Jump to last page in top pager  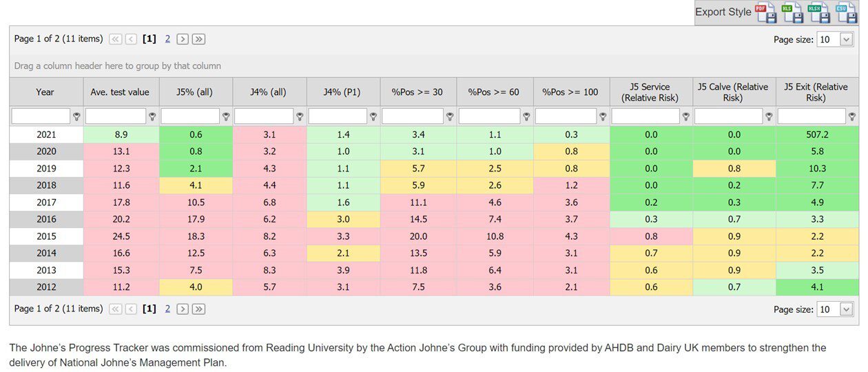[x=198, y=39]
